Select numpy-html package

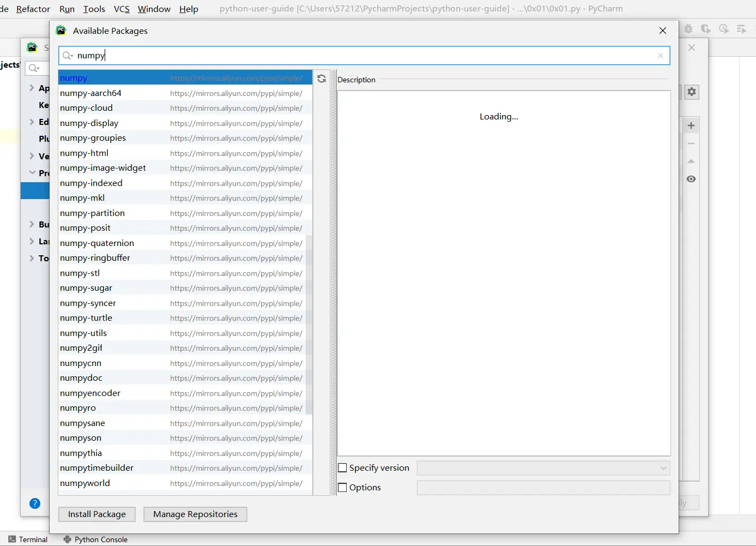click(x=185, y=153)
